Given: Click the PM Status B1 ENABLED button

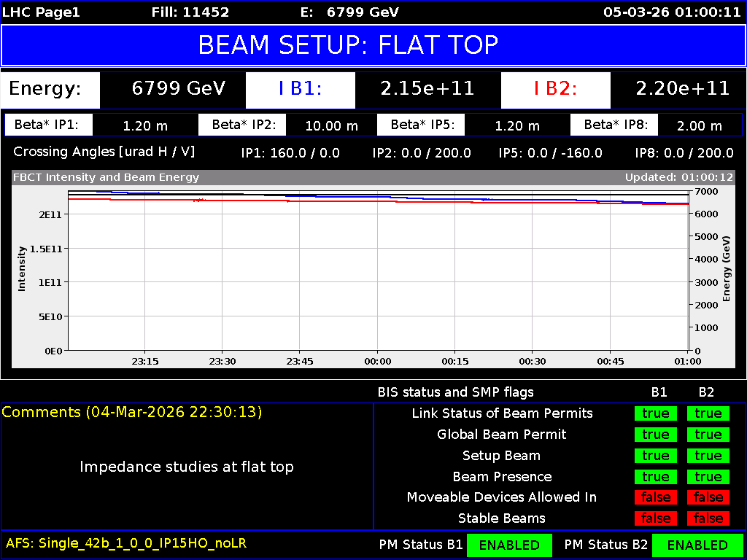Looking at the screenshot, I should pyautogui.click(x=509, y=545).
